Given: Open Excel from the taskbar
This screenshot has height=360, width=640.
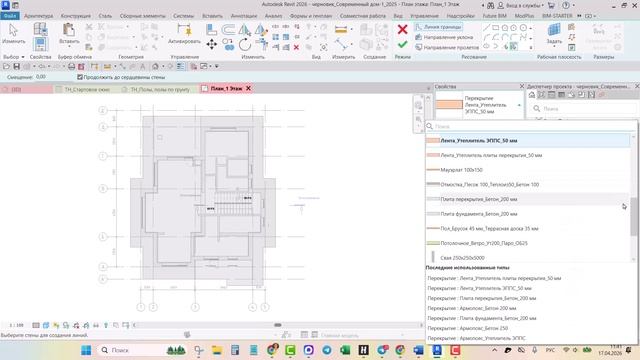Looking at the screenshot, I should [x=345, y=350].
